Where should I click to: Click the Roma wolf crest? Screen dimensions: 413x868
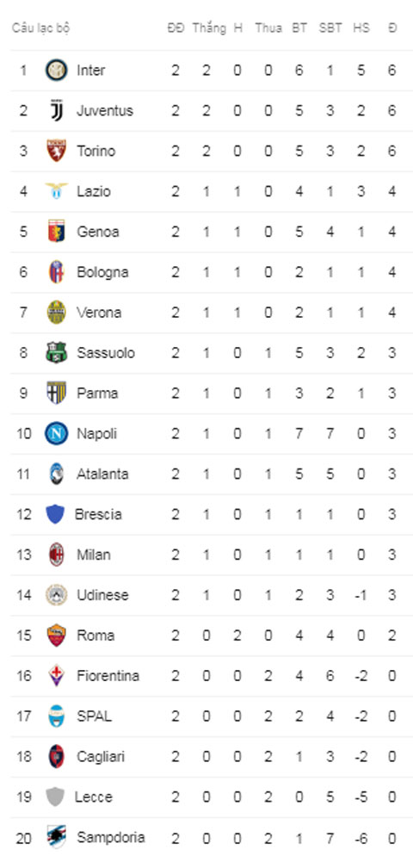click(x=57, y=635)
